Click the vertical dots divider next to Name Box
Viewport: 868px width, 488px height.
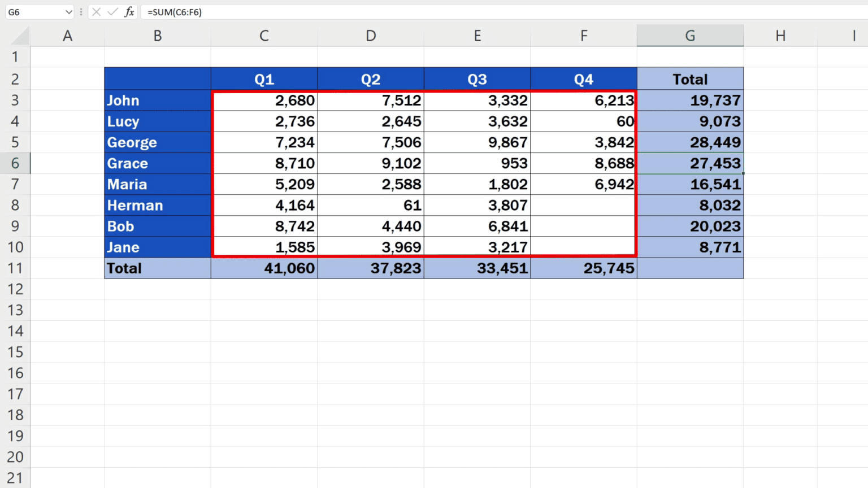pos(81,12)
